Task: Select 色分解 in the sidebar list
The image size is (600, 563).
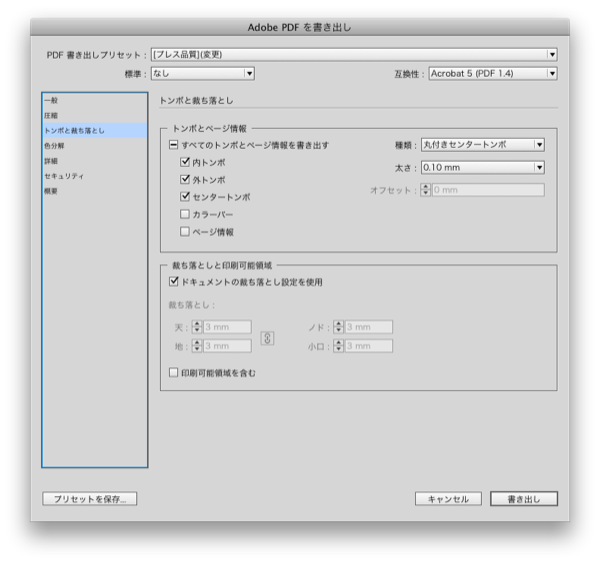Action: [x=54, y=145]
